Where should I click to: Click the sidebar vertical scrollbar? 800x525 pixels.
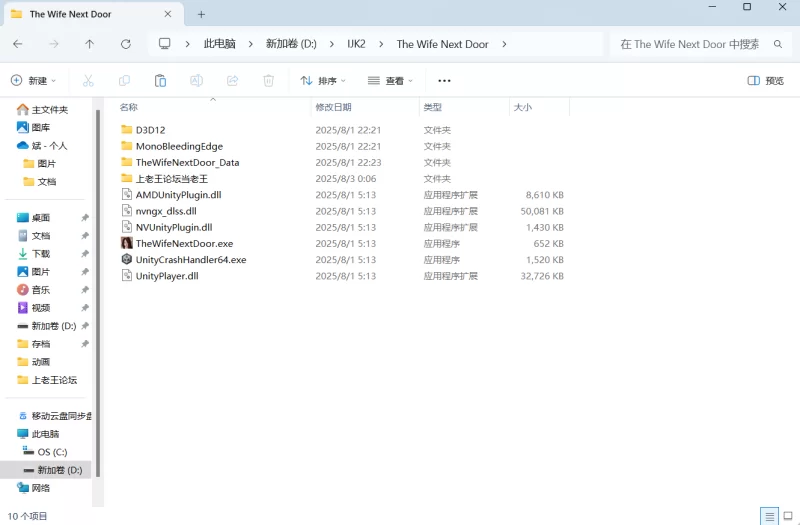pos(98,293)
